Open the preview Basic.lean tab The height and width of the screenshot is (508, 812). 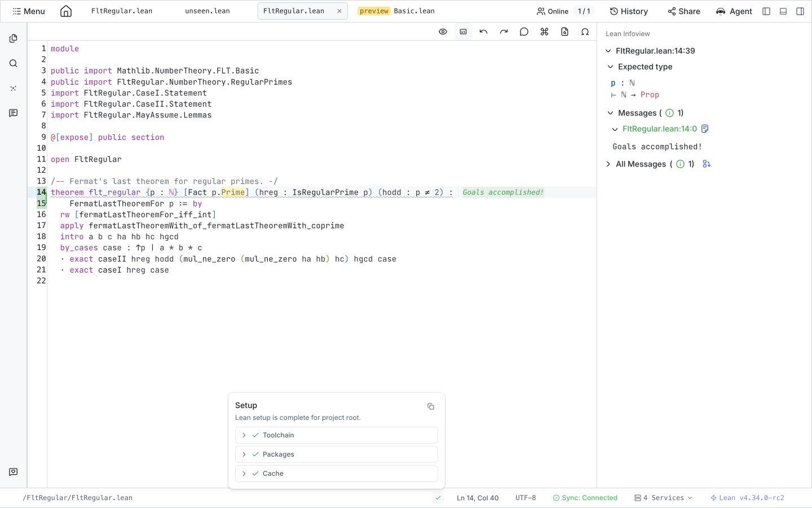click(x=396, y=11)
